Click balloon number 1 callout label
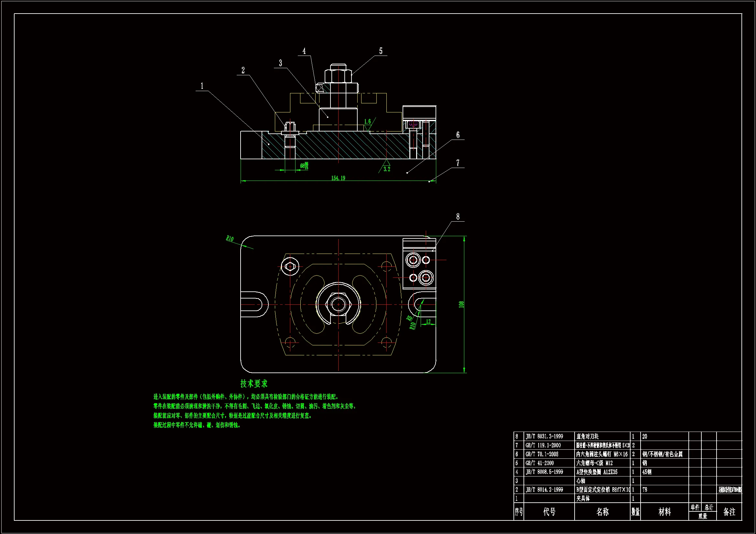 click(x=202, y=86)
